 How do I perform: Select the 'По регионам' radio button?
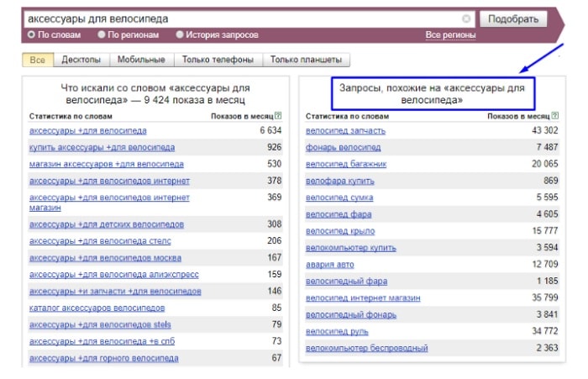(102, 35)
